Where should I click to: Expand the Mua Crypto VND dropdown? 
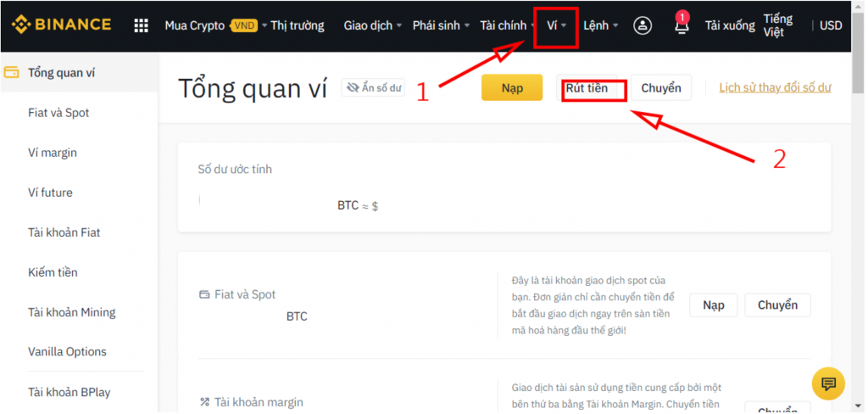tap(215, 25)
